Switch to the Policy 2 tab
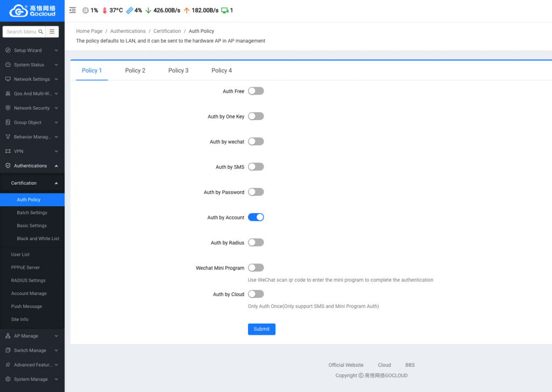Image resolution: width=552 pixels, height=392 pixels. coord(135,71)
